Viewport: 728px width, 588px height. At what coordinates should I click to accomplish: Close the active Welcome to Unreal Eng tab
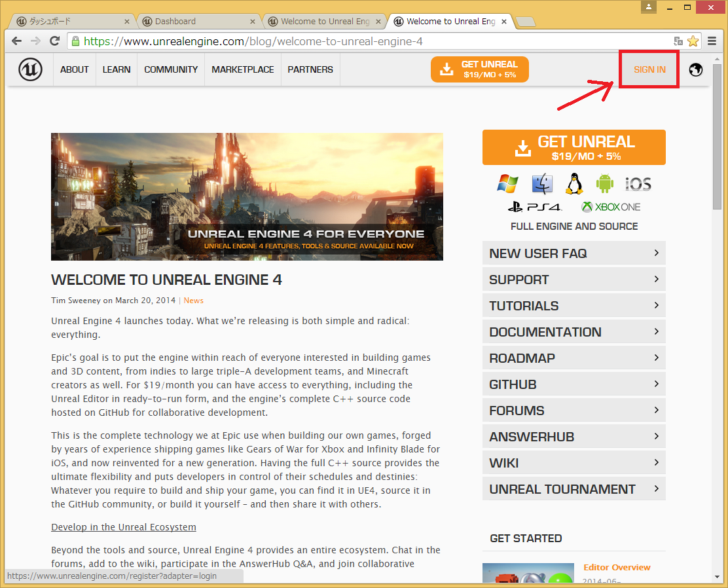point(504,22)
